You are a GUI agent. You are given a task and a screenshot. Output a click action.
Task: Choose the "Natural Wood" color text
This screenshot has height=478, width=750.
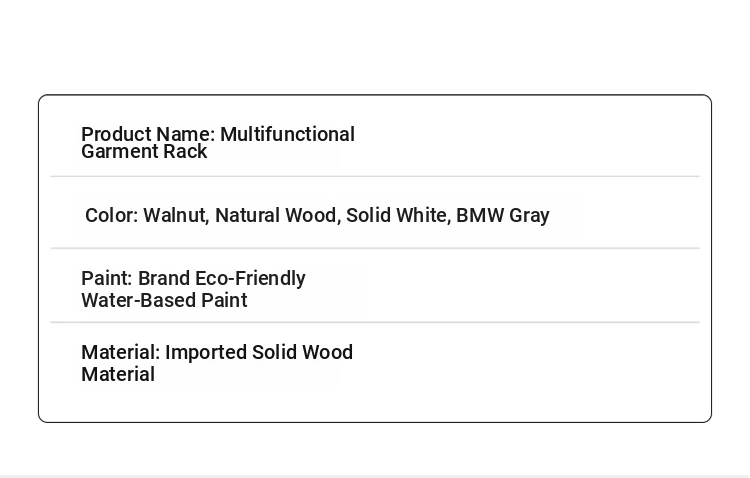[x=278, y=216]
